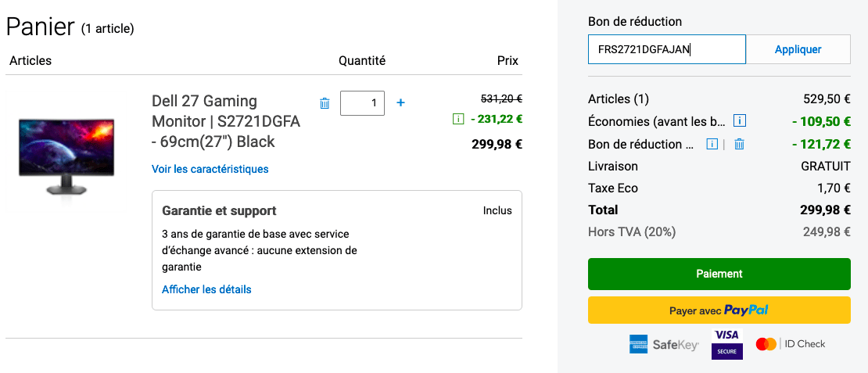868x373 pixels.
Task: Click the Bon de réduction heading above the coupon field
Action: (635, 22)
